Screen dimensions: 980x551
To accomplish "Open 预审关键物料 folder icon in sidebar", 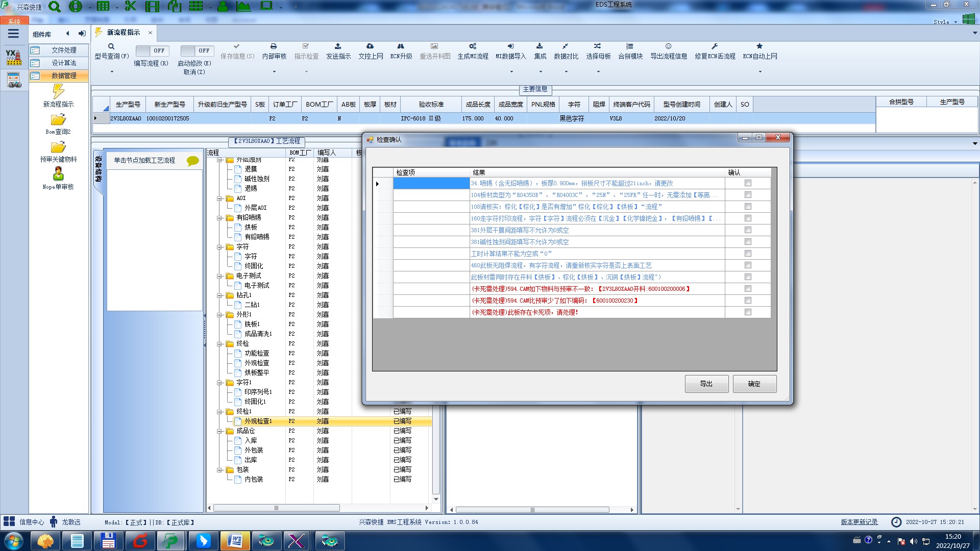I will click(x=58, y=147).
